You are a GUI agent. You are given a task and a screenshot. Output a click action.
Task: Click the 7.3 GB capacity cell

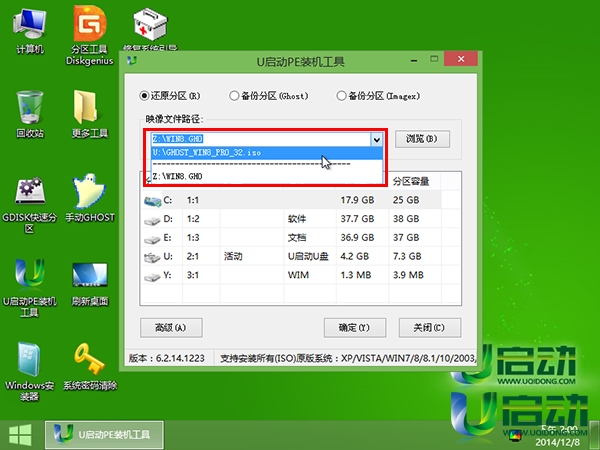click(407, 256)
